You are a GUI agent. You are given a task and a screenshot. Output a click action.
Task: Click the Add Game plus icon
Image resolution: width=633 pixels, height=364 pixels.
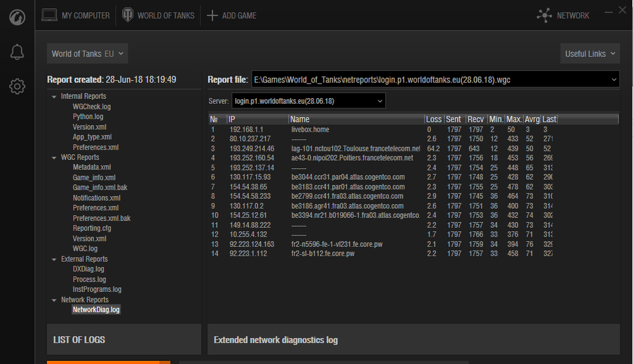[x=212, y=15]
